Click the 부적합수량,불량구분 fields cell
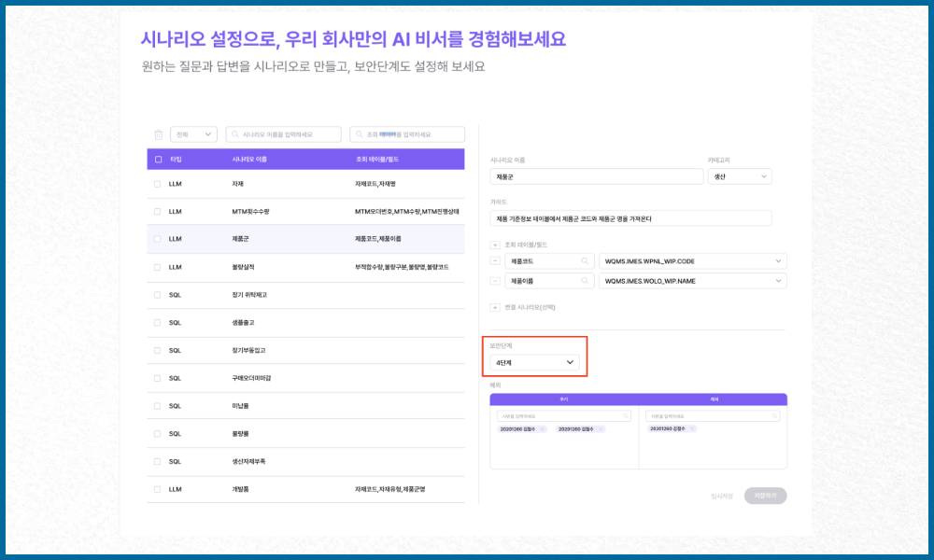The width and height of the screenshot is (934, 560). pyautogui.click(x=402, y=267)
